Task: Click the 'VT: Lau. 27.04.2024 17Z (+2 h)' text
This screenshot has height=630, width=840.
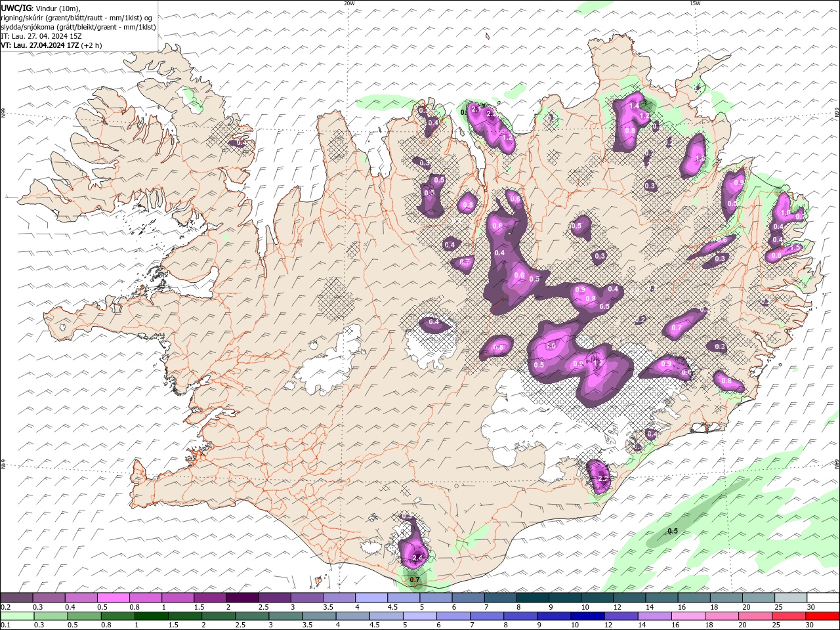Action: [51, 45]
